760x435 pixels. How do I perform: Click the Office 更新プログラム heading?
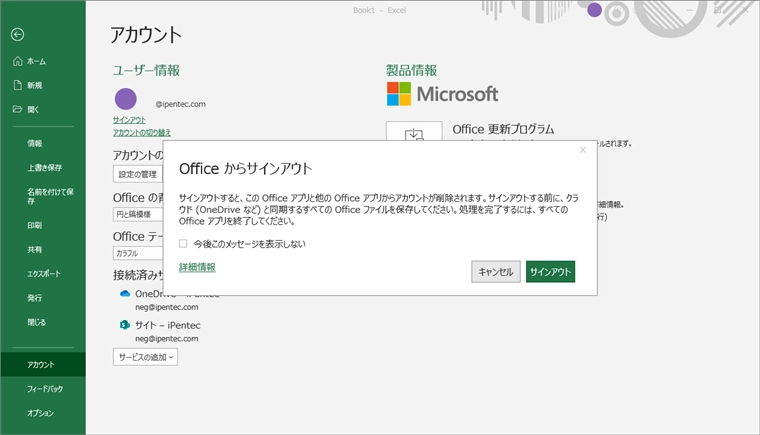coord(503,129)
